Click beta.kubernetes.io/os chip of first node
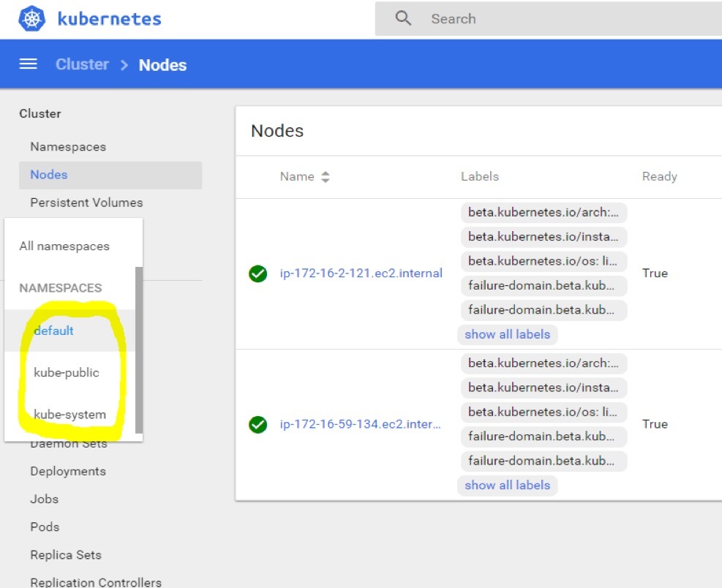Image resolution: width=722 pixels, height=588 pixels. coord(544,262)
